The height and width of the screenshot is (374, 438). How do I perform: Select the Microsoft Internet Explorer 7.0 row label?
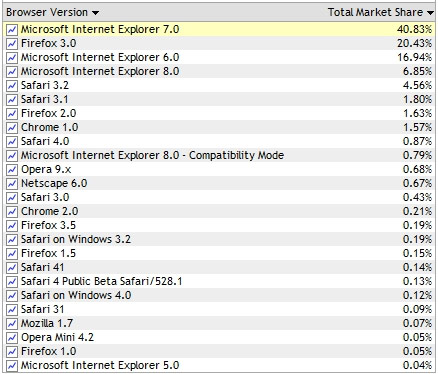click(x=100, y=29)
